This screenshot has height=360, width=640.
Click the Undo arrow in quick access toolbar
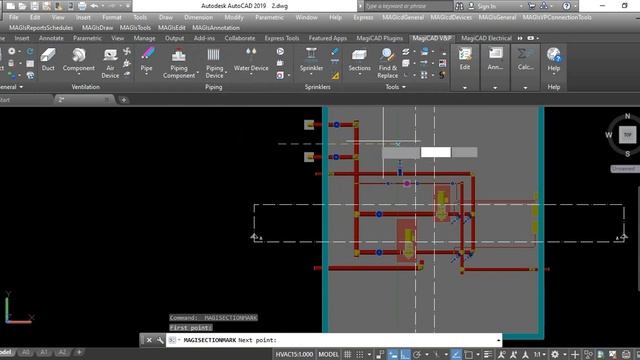(x=94, y=6)
